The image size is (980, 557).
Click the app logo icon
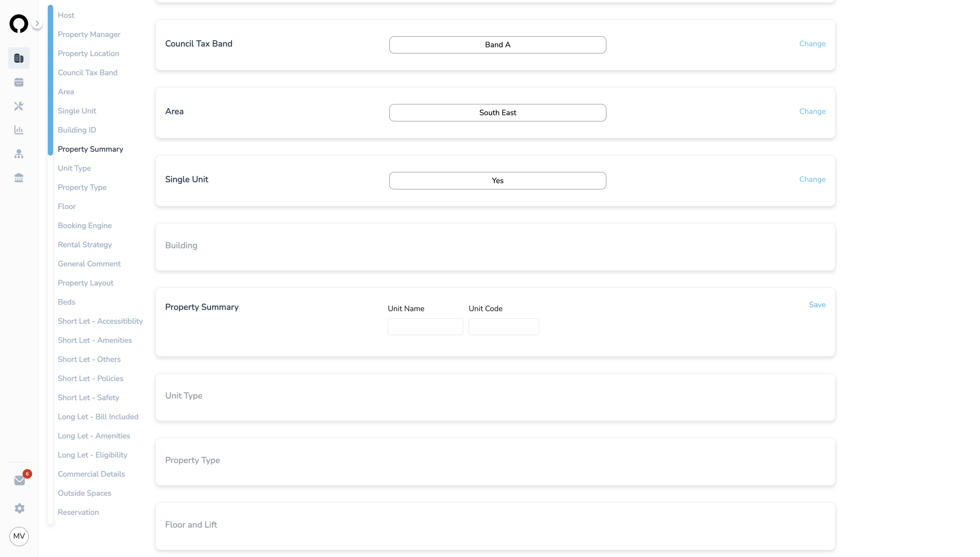tap(19, 24)
